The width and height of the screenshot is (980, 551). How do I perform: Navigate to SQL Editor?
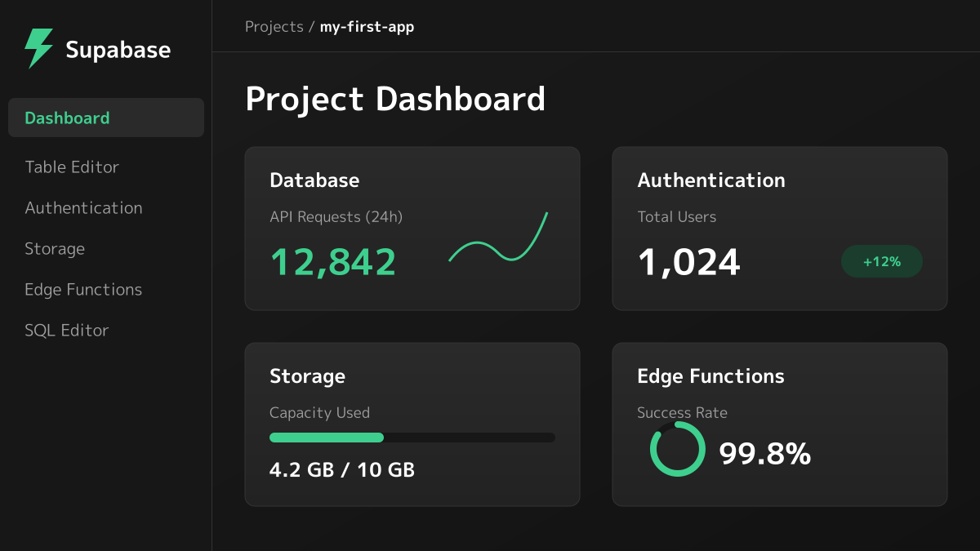(66, 331)
